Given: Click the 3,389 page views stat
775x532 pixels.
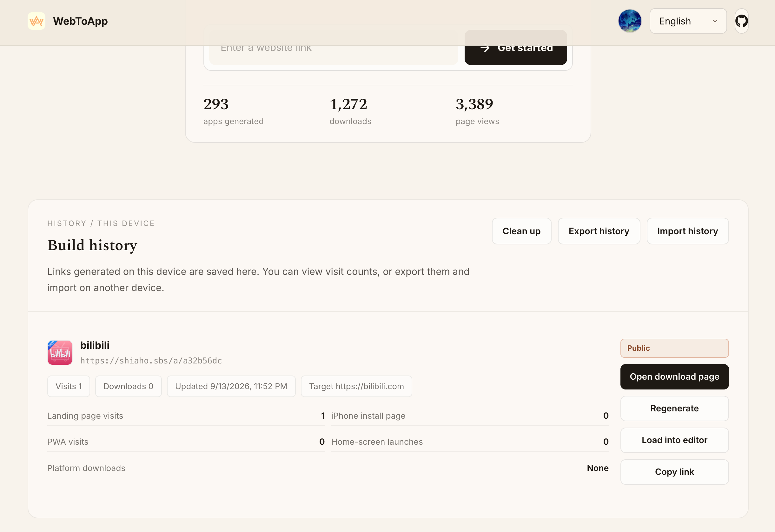Looking at the screenshot, I should [477, 111].
